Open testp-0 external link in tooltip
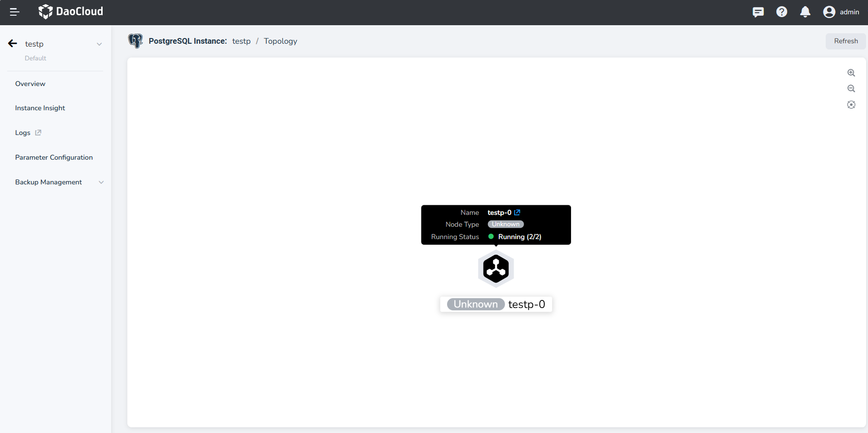Screen dimensions: 868x433 pos(517,212)
